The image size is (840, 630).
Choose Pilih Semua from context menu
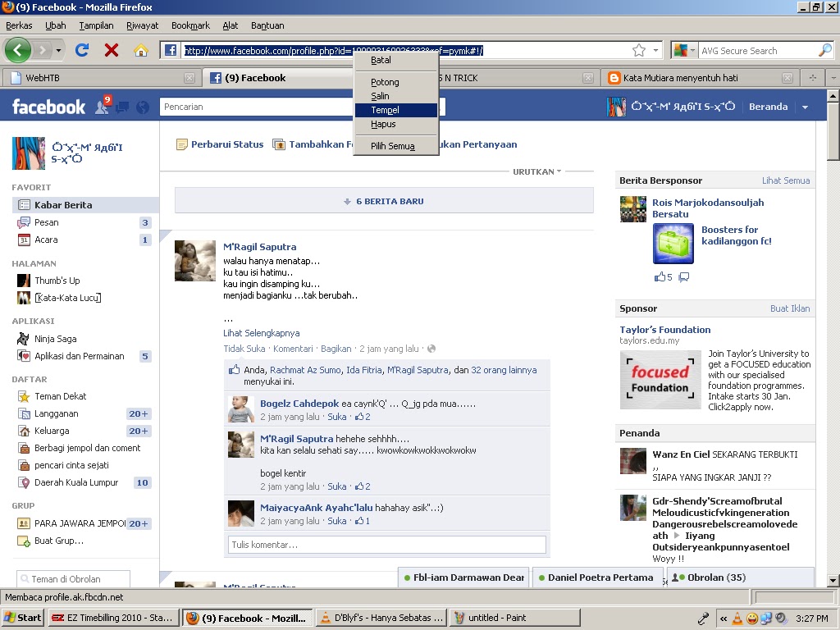pos(396,146)
